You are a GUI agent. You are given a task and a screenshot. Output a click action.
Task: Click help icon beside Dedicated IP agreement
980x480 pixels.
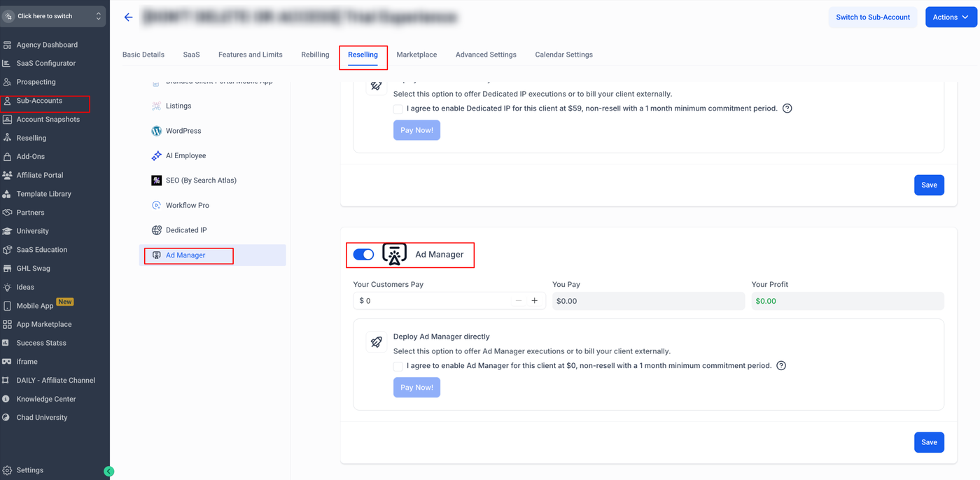tap(787, 108)
